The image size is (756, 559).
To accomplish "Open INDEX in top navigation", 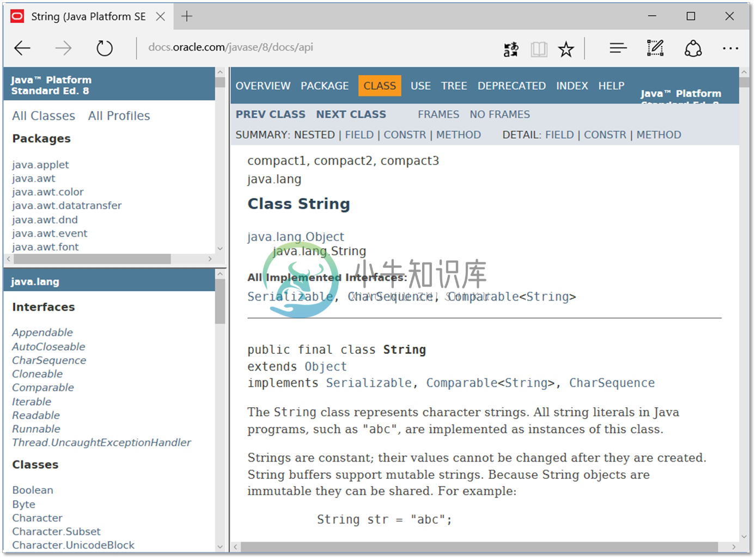I will [x=572, y=86].
